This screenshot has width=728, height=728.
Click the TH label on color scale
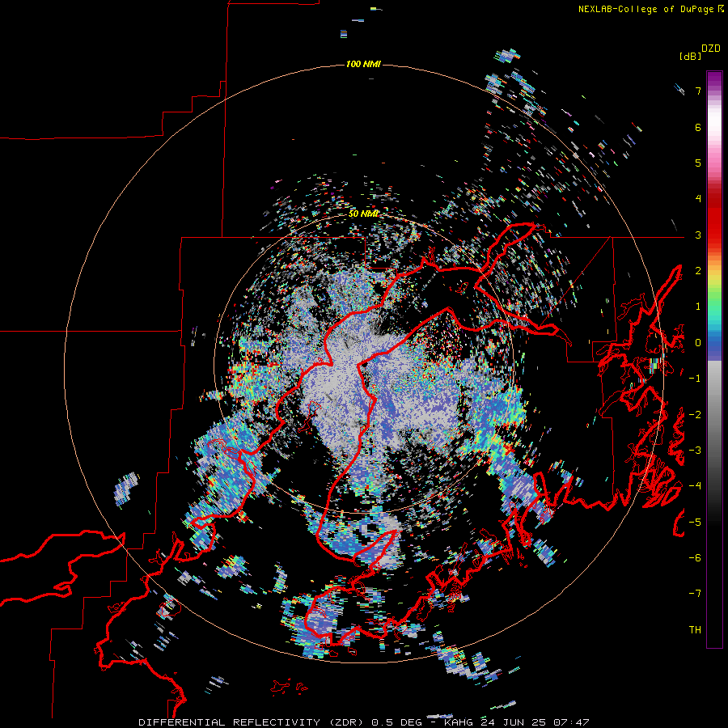pyautogui.click(x=695, y=630)
